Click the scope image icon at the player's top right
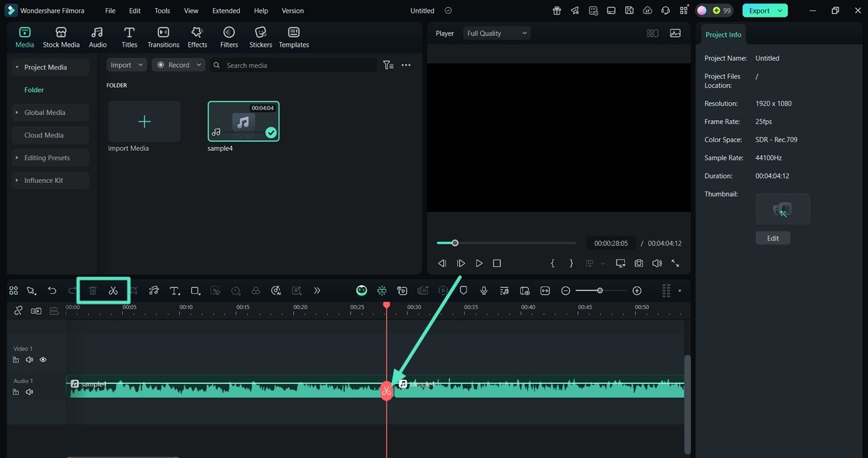 pyautogui.click(x=675, y=33)
